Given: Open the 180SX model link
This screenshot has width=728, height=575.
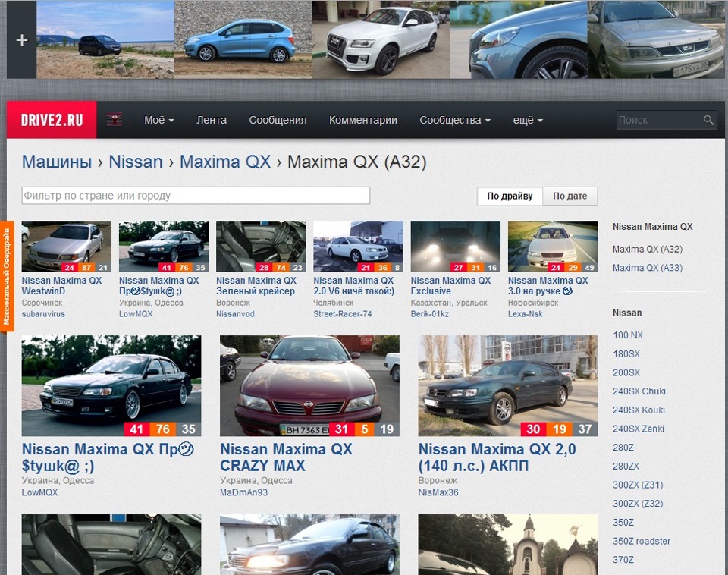Looking at the screenshot, I should 626,354.
